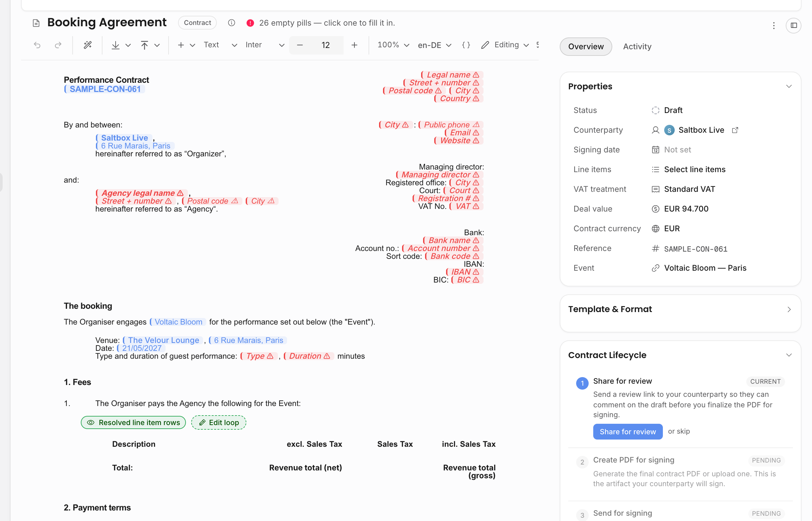The image size is (812, 521).
Task: Click the Counterparty person icon
Action: [x=655, y=130]
